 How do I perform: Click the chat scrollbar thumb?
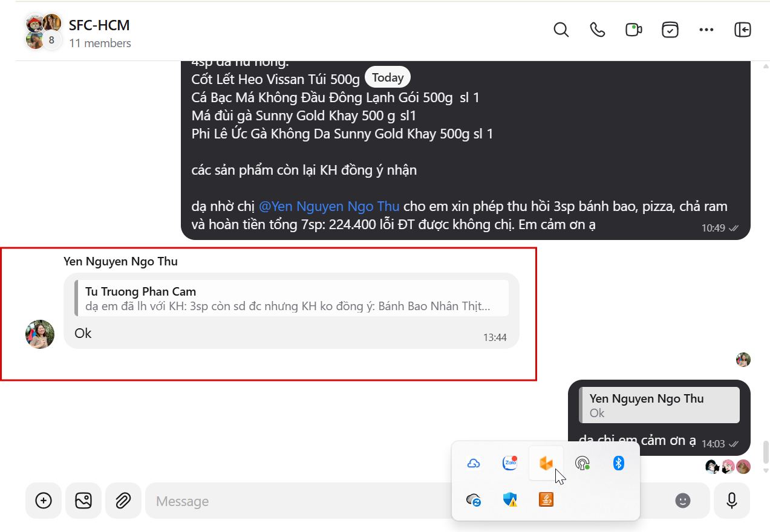click(x=766, y=451)
